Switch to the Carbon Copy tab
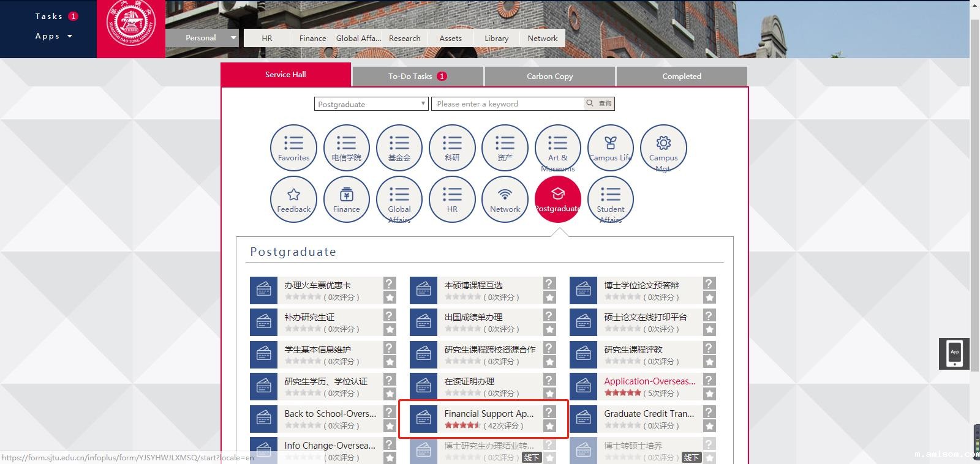This screenshot has height=464, width=980. (549, 77)
